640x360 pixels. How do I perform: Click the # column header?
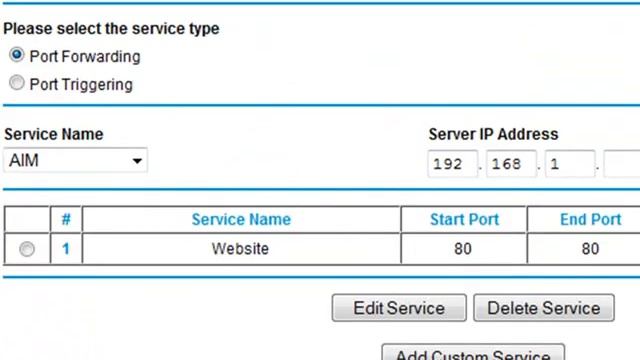click(x=66, y=220)
